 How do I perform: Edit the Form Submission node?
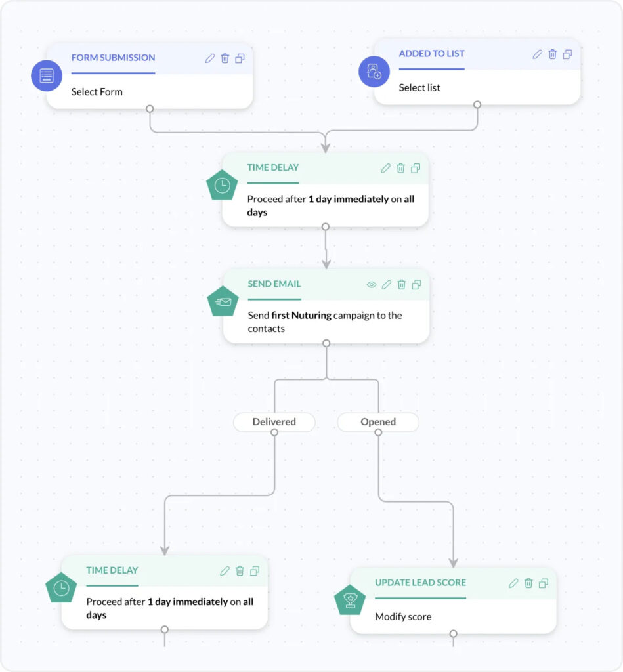coord(210,58)
